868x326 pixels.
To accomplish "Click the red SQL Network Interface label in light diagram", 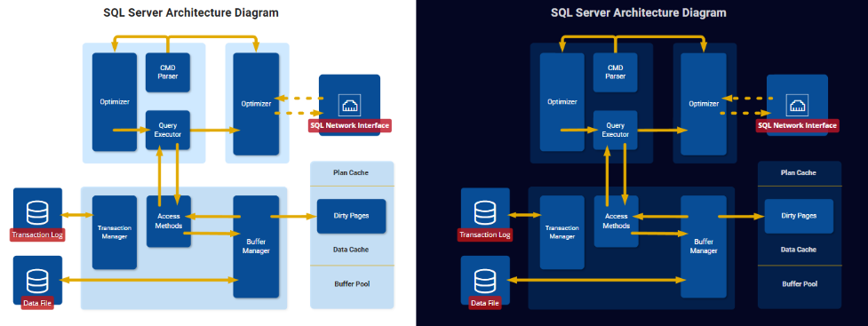I will 349,125.
